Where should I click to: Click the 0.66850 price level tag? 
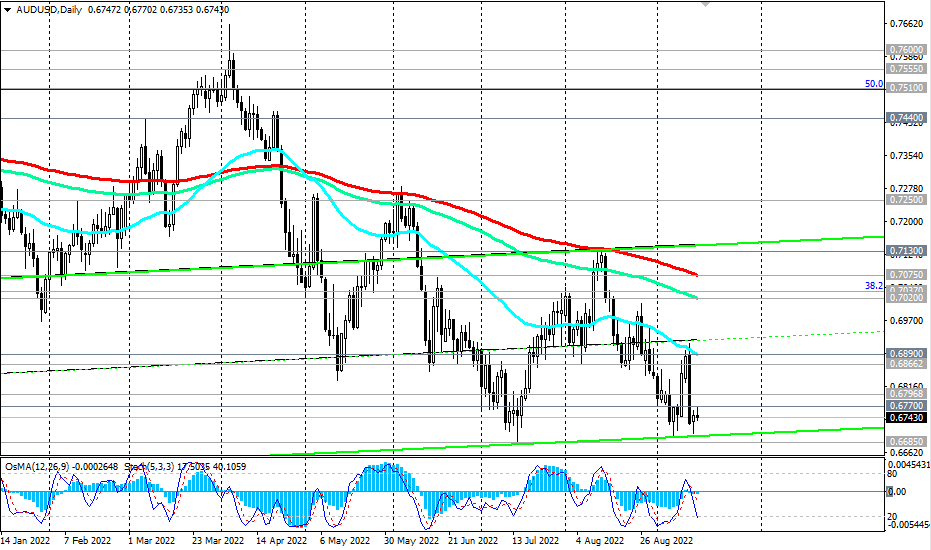pyautogui.click(x=906, y=440)
